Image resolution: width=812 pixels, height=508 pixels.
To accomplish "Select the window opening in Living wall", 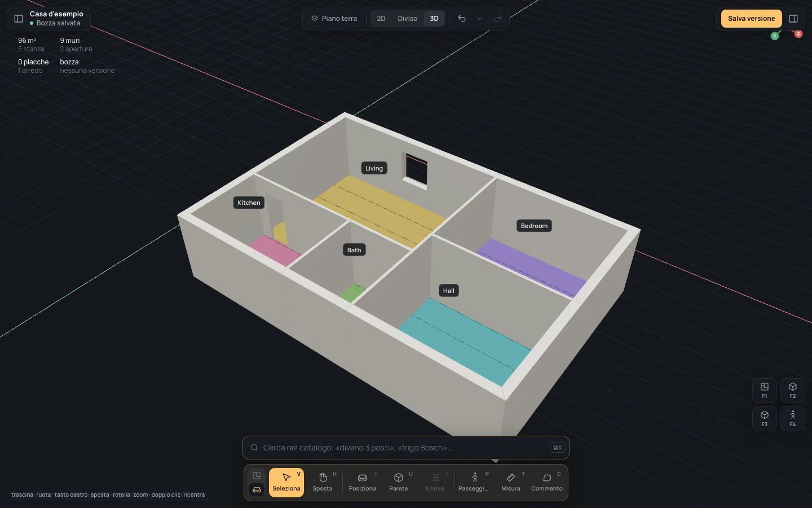I will coord(416,169).
